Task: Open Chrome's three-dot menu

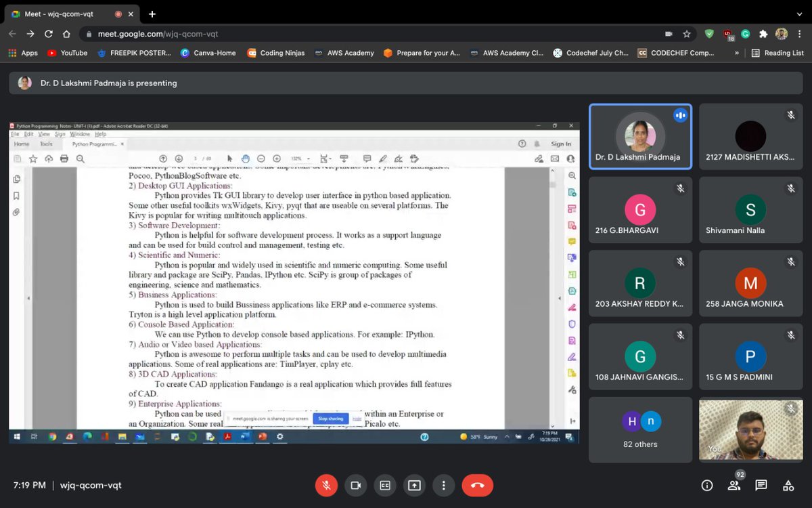Action: coord(799,34)
